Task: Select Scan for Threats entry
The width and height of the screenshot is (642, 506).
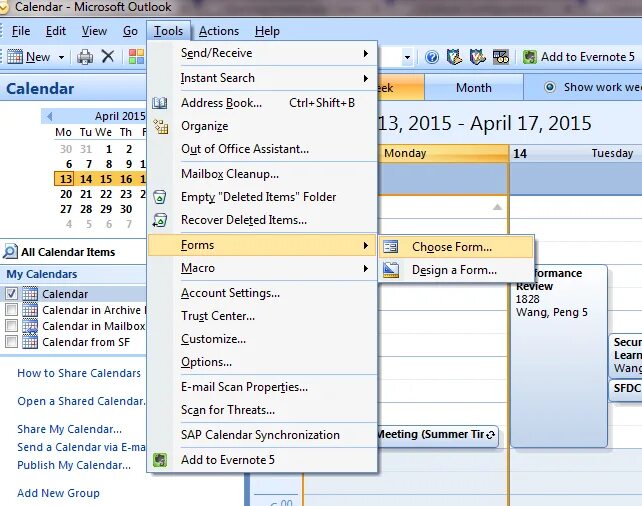Action: coord(262,410)
